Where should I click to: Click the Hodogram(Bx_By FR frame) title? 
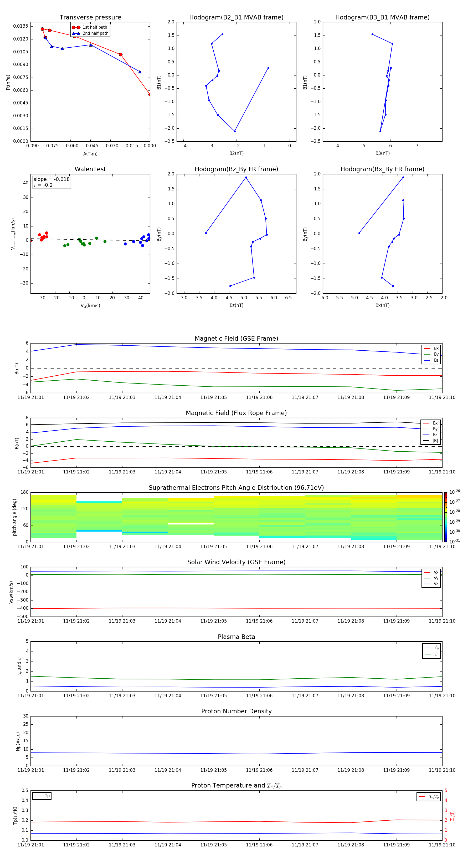[382, 169]
